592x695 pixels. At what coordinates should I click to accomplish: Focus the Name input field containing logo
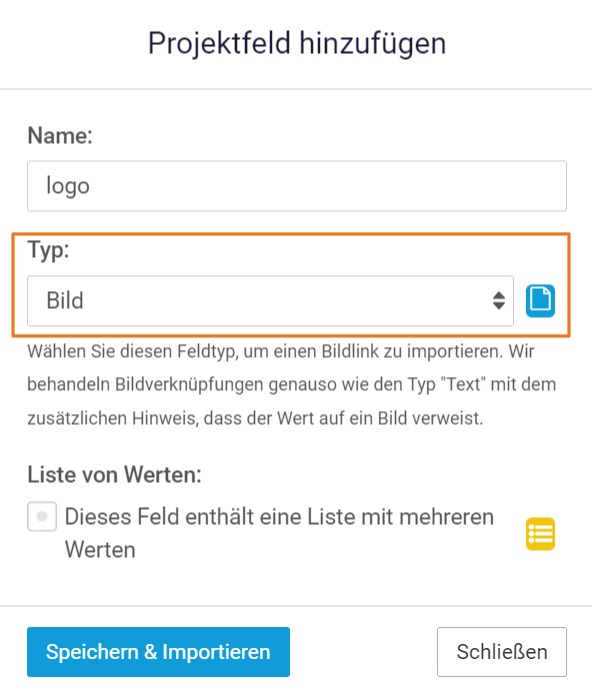[297, 186]
